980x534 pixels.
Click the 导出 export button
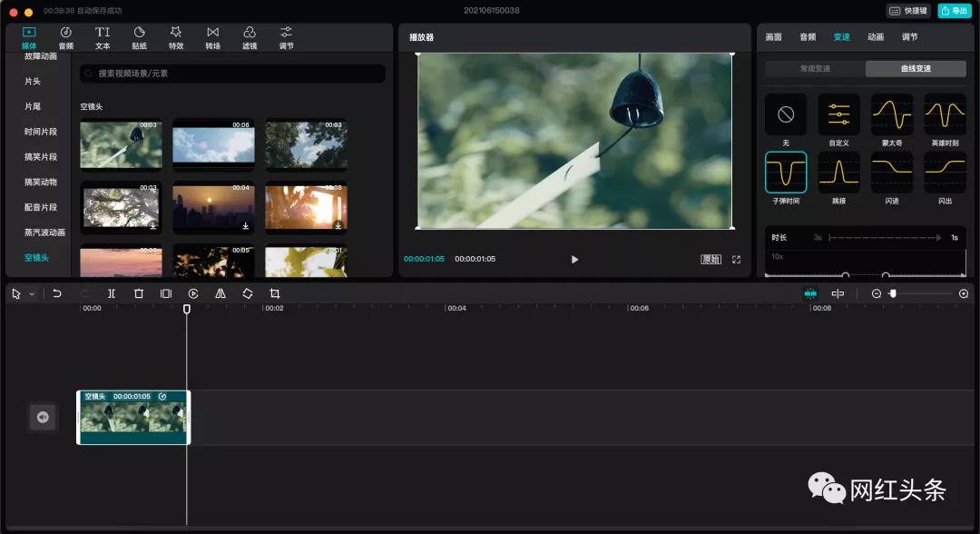(954, 11)
